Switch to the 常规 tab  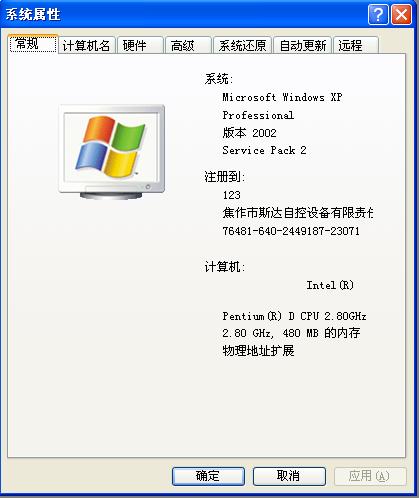pyautogui.click(x=33, y=44)
